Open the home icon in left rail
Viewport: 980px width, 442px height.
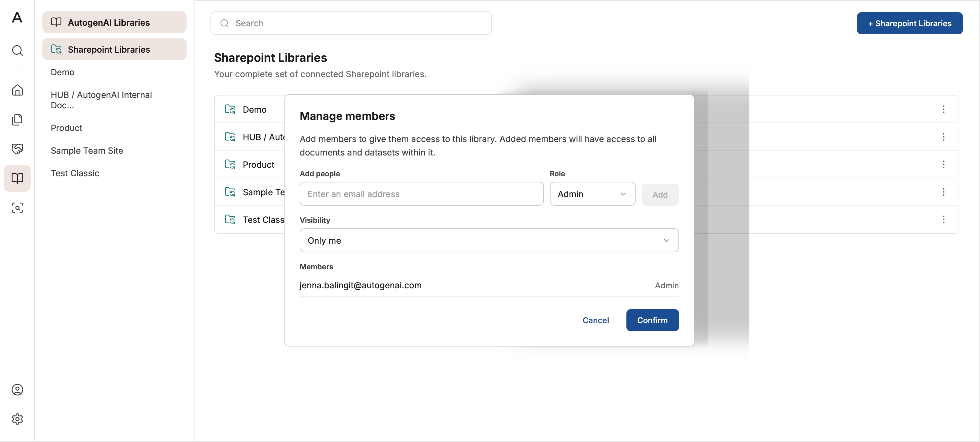click(x=17, y=90)
